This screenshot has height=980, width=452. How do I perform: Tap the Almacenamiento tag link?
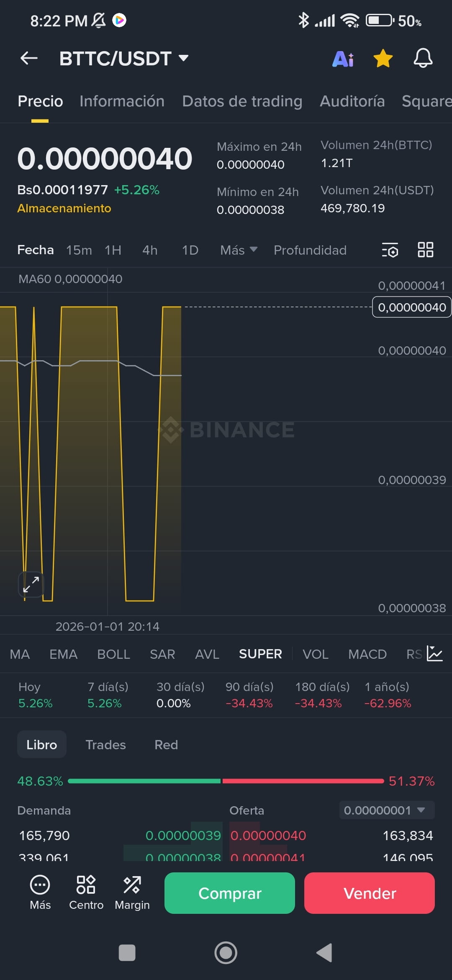pos(64,208)
